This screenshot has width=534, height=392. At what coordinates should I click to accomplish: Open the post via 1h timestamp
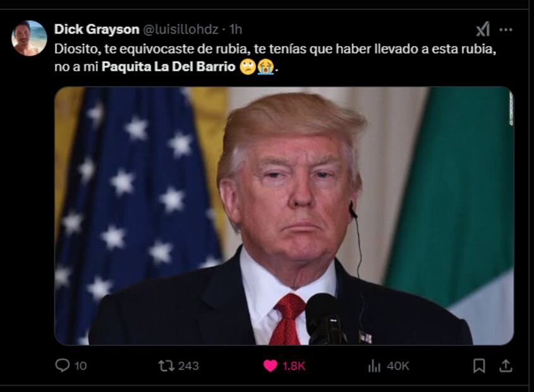point(235,29)
